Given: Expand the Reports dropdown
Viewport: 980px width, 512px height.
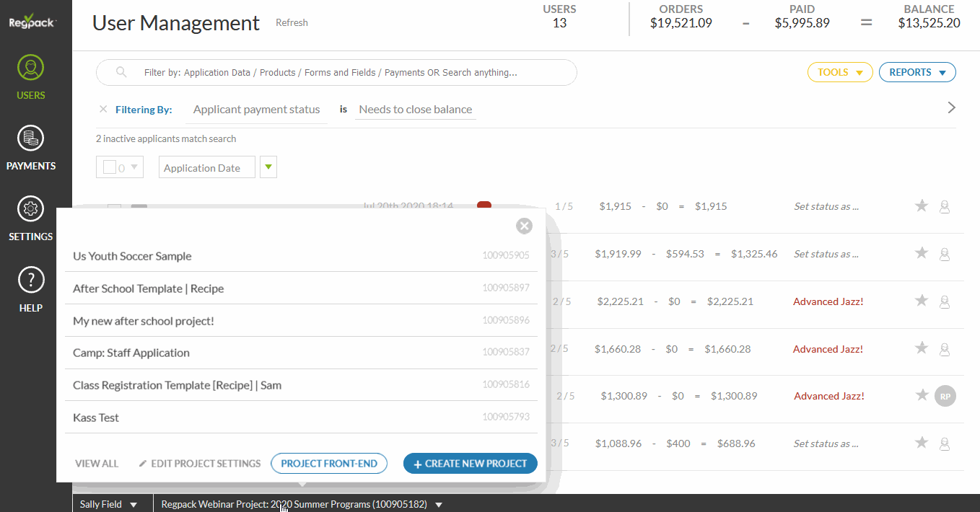Looking at the screenshot, I should [917, 72].
